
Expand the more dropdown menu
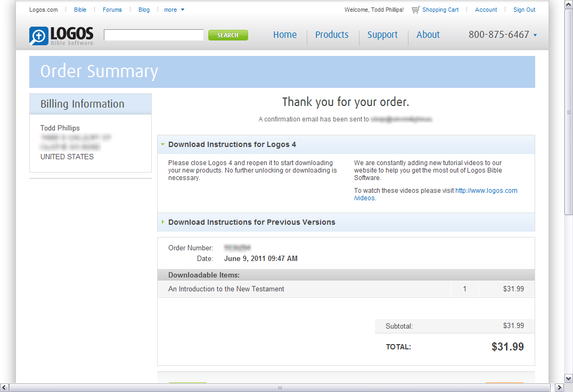coord(174,10)
